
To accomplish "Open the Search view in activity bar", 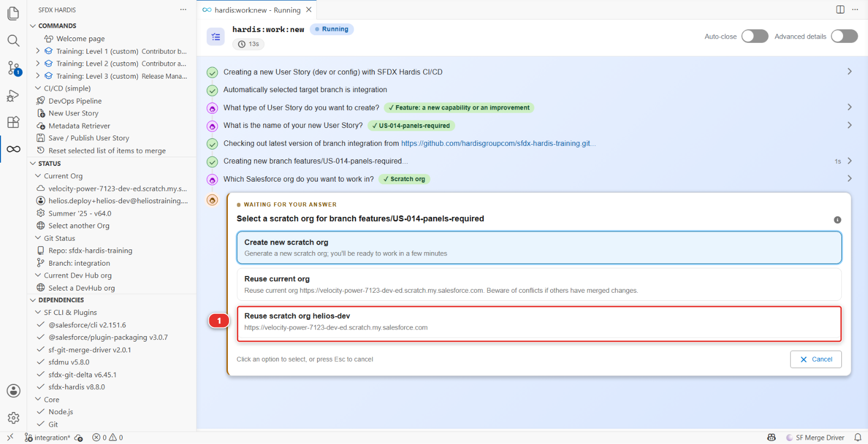I will [14, 41].
